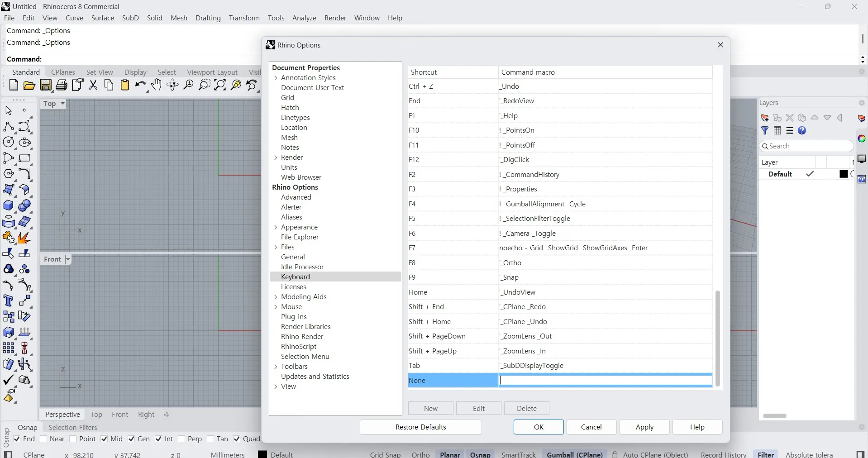
Task: Toggle the Quad osnap checkbox
Action: (237, 439)
